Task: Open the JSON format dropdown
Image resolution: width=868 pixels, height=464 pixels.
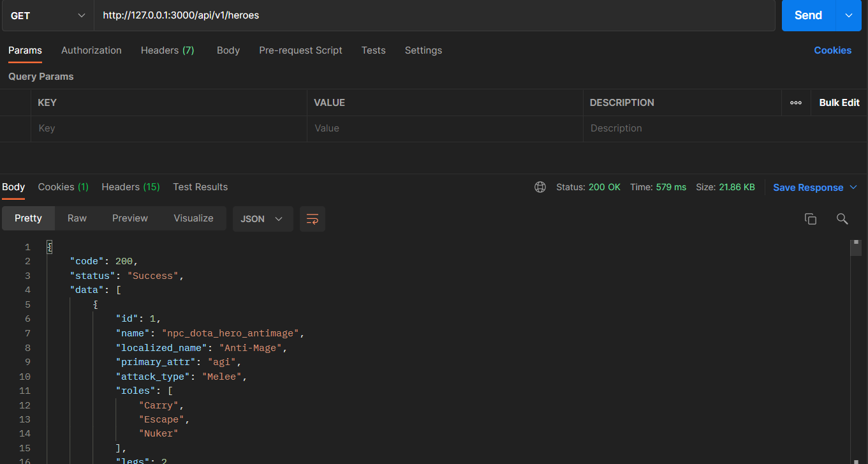Action: (263, 219)
